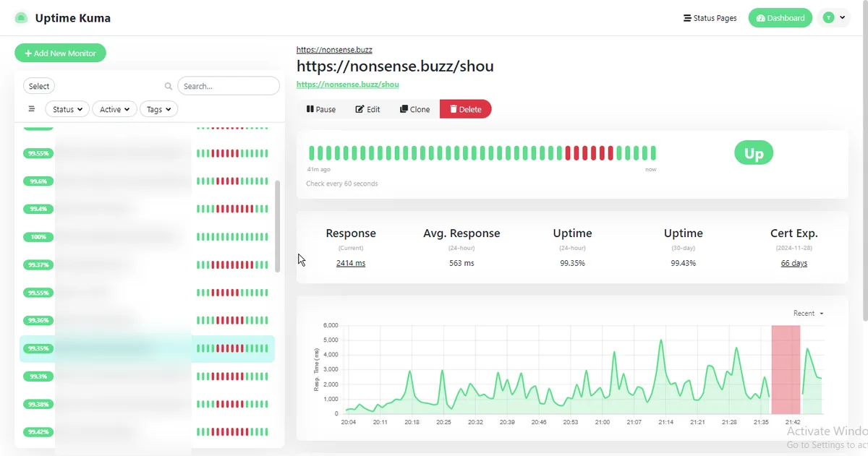Viewport: 868px width, 456px height.
Task: Focus the monitor search input field
Action: 229,86
